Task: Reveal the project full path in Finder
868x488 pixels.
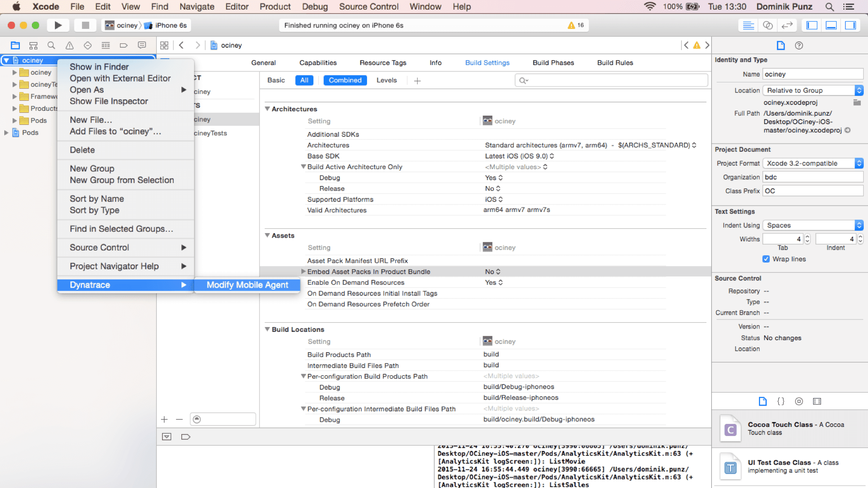Action: point(847,131)
